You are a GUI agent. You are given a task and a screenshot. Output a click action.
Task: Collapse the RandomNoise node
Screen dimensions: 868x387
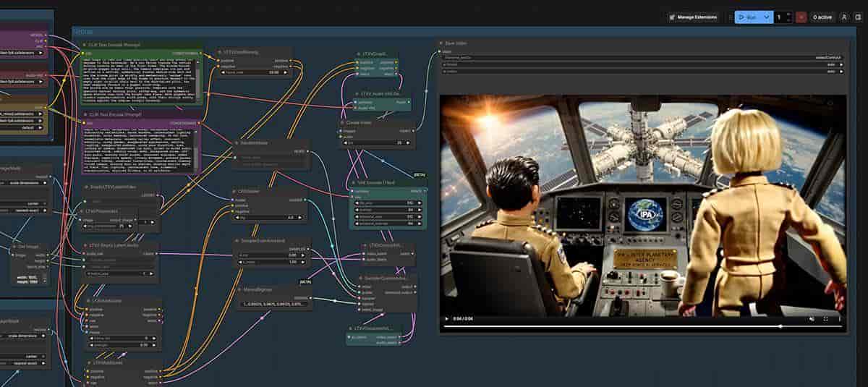coord(237,143)
